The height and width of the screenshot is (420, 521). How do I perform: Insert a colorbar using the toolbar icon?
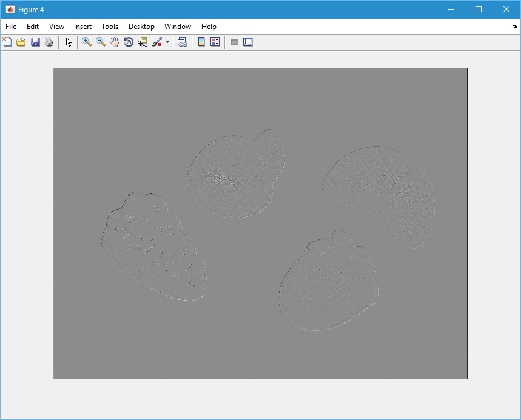201,42
